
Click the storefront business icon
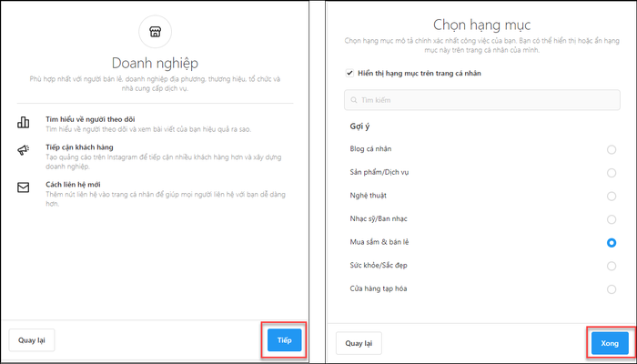click(155, 32)
